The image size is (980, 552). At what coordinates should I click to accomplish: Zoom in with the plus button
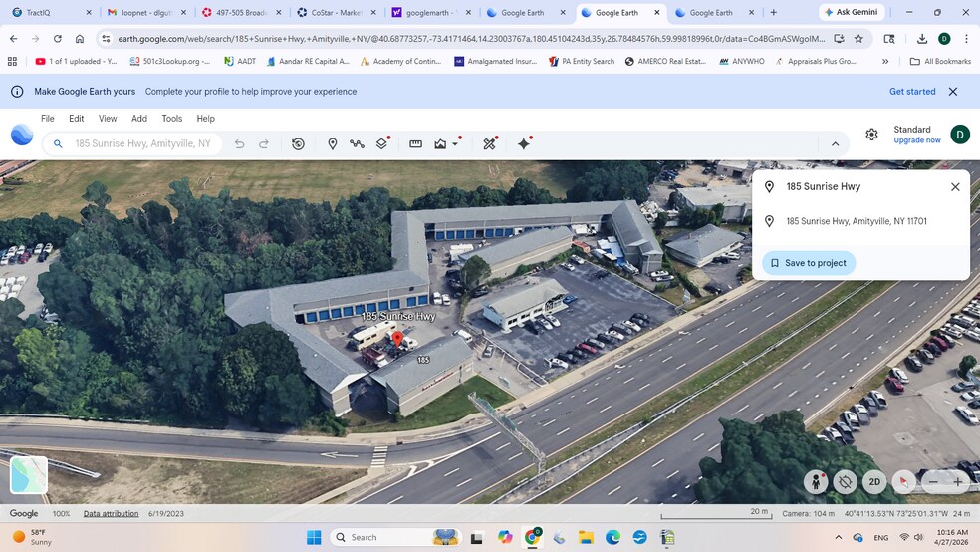(x=957, y=482)
